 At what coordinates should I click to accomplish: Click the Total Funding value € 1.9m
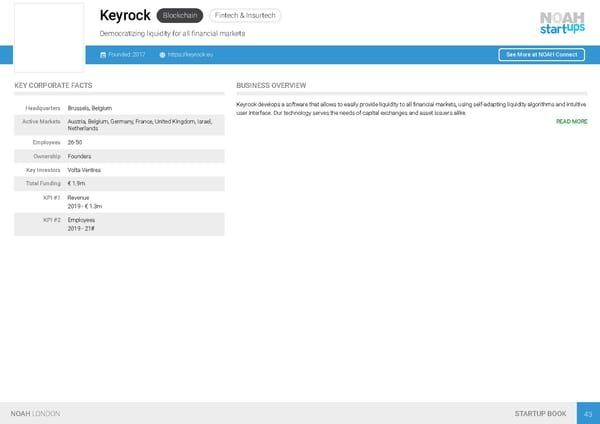[76, 183]
